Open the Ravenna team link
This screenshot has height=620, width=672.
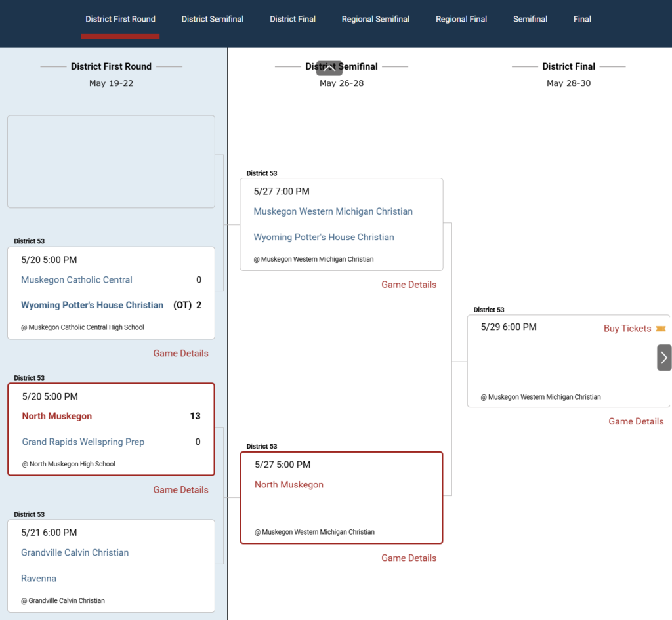tap(39, 579)
